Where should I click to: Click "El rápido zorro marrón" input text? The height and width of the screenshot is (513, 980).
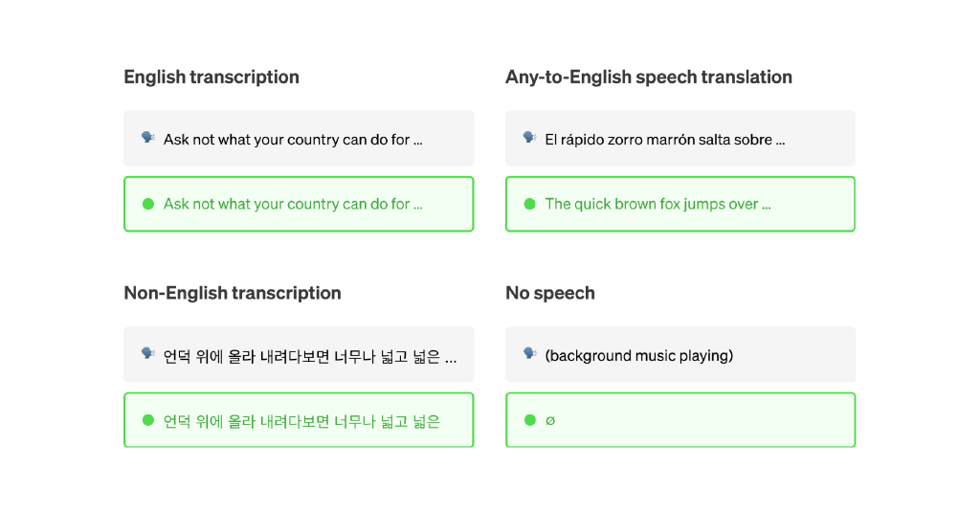(x=664, y=140)
